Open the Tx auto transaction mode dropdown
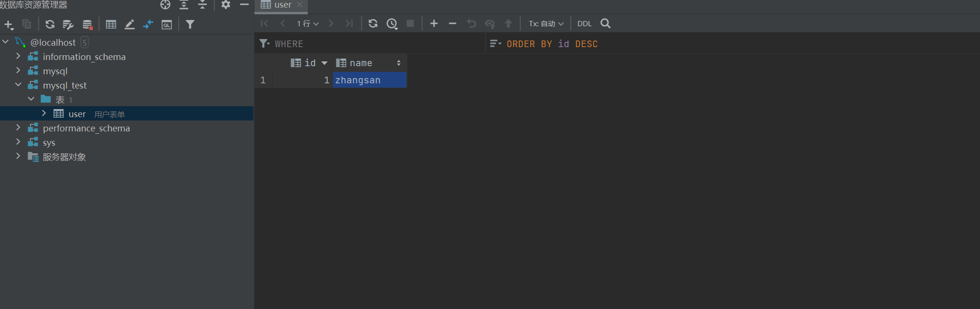980x309 pixels. pyautogui.click(x=546, y=24)
